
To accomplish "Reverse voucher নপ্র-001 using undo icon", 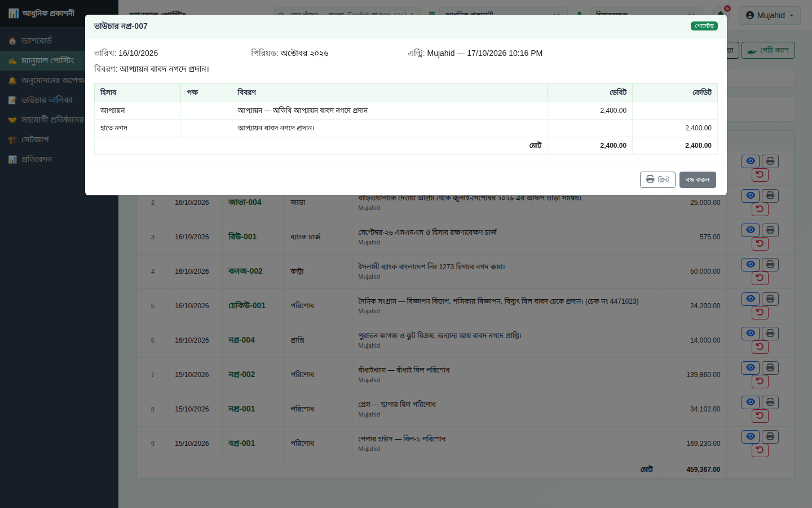I will click(760, 416).
